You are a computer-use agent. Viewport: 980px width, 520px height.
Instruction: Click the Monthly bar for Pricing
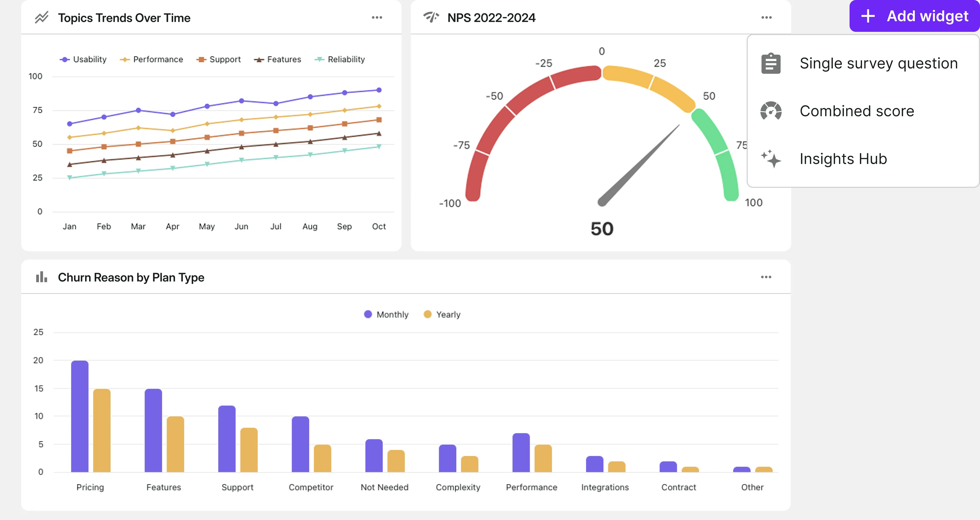point(80,417)
